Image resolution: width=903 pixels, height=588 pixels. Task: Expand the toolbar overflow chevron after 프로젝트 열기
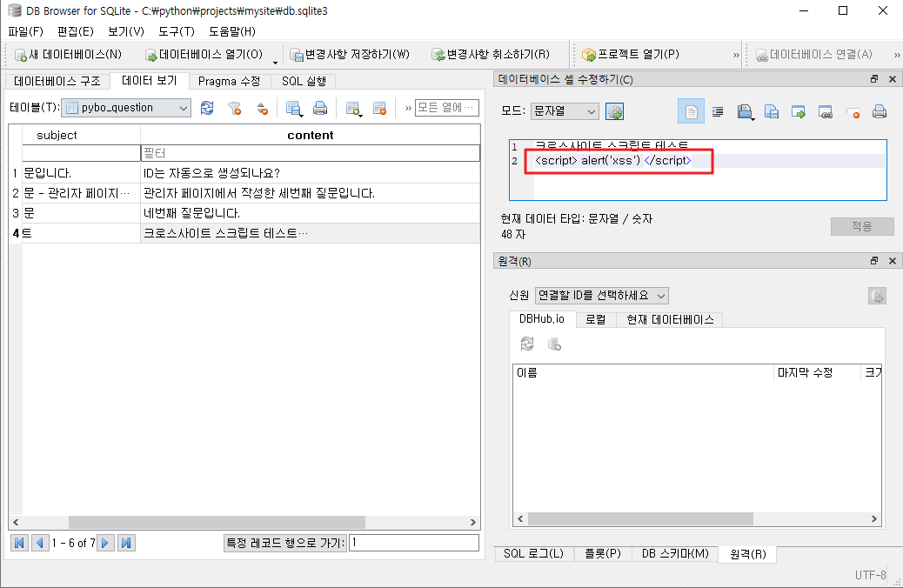point(736,56)
